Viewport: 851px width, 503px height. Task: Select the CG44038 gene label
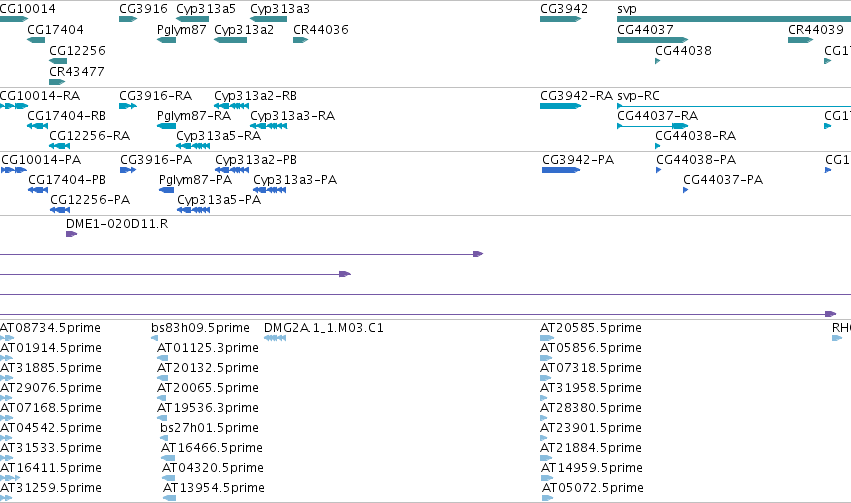683,51
